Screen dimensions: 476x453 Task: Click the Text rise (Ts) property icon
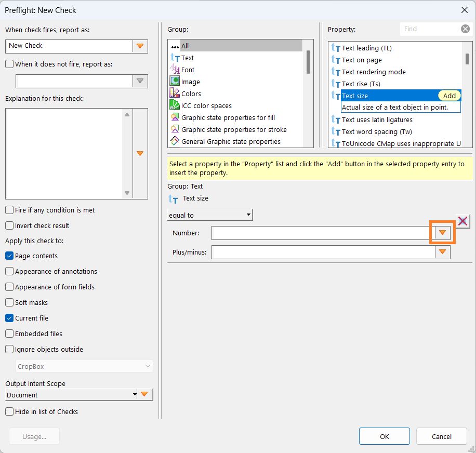336,84
